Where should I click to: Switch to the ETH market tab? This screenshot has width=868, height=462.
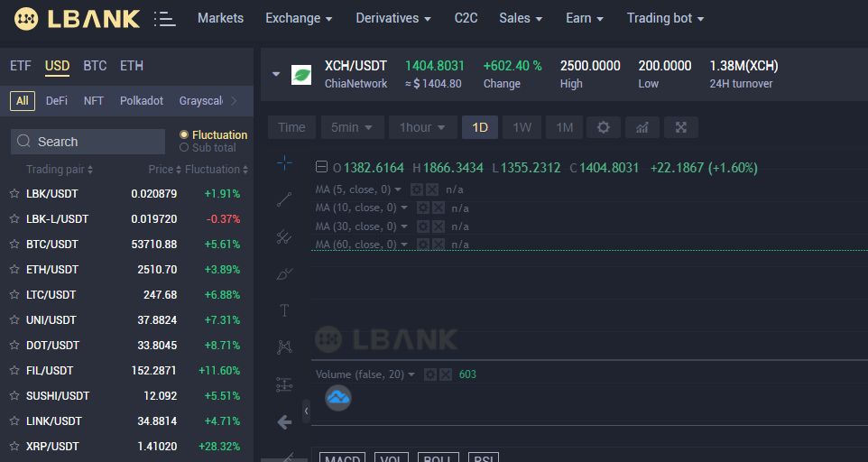click(132, 66)
